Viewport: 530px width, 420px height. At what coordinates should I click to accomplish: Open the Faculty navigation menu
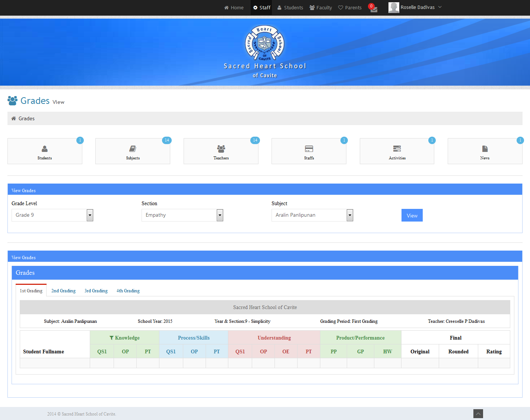pyautogui.click(x=321, y=7)
